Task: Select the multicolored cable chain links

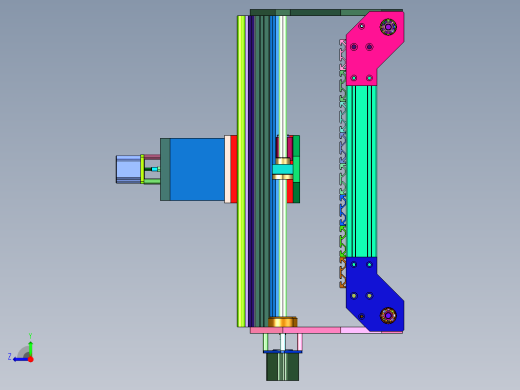Action: pos(343,163)
